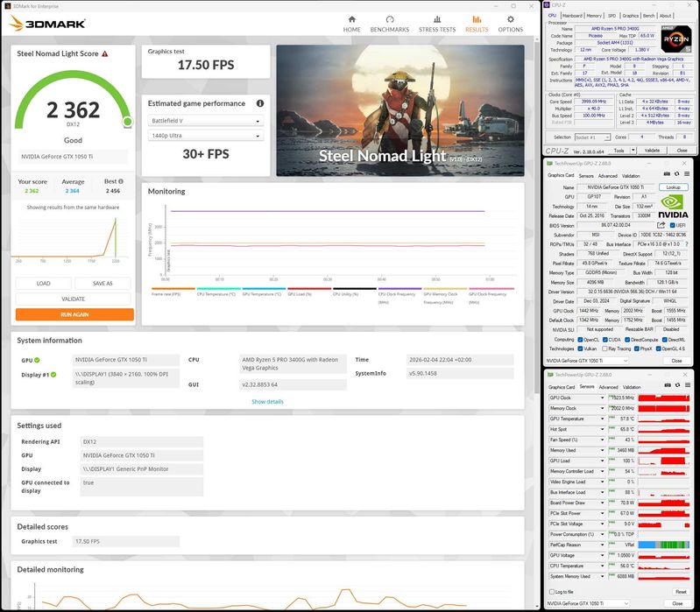Toggle the UEFI checkbox in GPU-Z
This screenshot has width=700, height=612.
[x=671, y=224]
